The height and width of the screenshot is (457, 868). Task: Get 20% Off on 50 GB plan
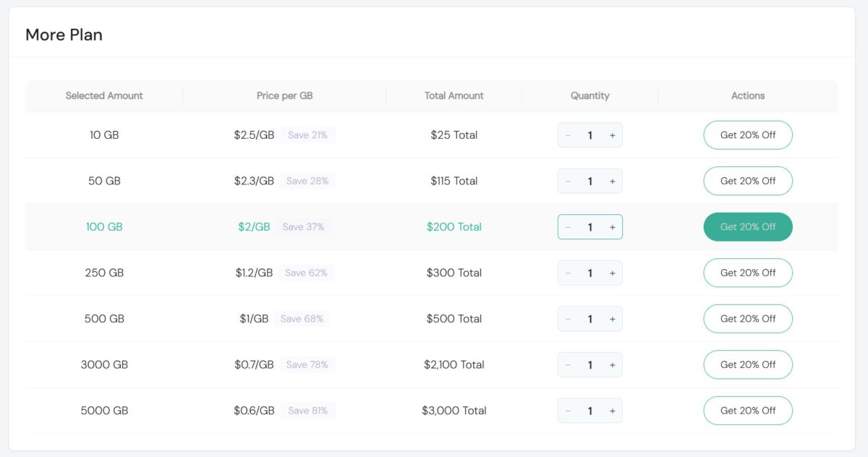click(x=748, y=181)
